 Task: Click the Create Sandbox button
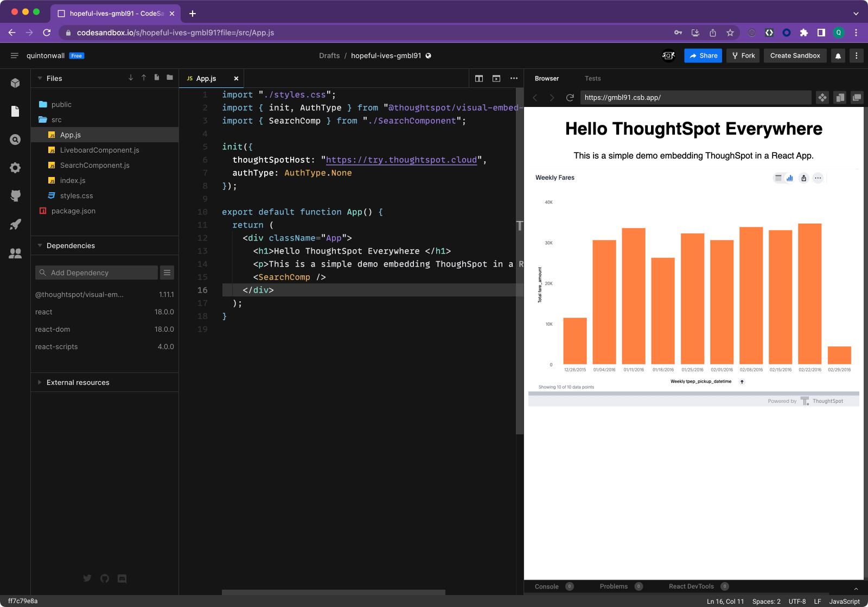795,56
